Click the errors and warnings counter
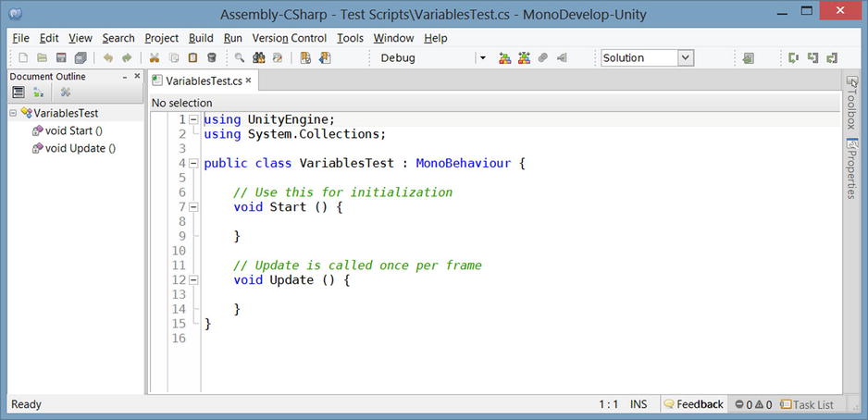Image resolution: width=868 pixels, height=420 pixels. click(753, 404)
